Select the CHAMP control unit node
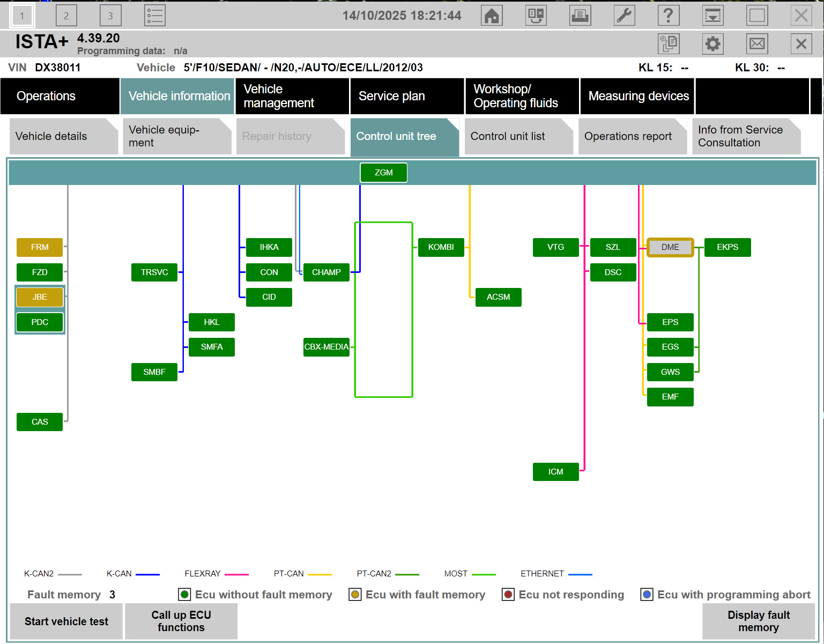 [326, 272]
